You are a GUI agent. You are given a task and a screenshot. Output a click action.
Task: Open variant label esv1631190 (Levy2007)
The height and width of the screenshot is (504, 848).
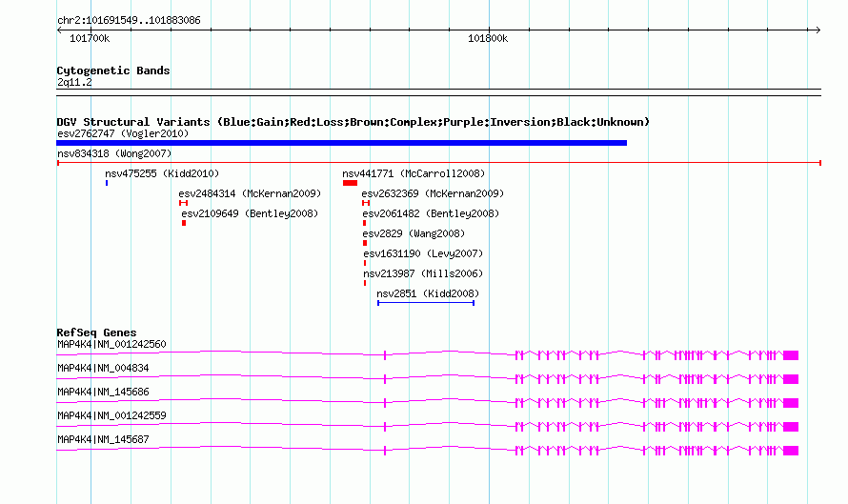pos(423,253)
